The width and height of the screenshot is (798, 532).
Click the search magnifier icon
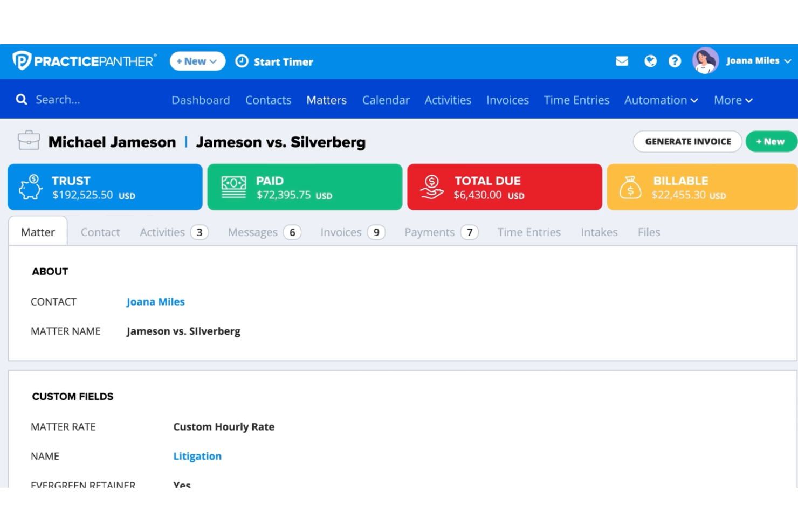pos(21,99)
